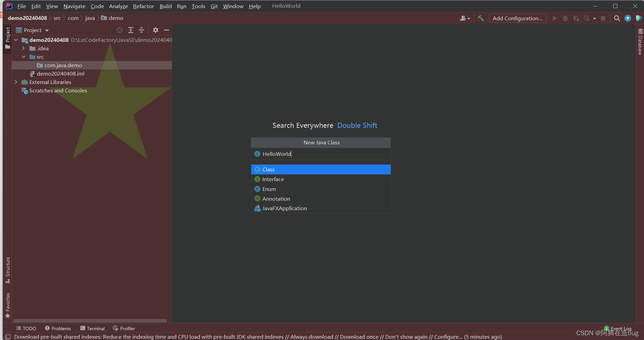
Task: Open the Analyze menu
Action: [119, 6]
